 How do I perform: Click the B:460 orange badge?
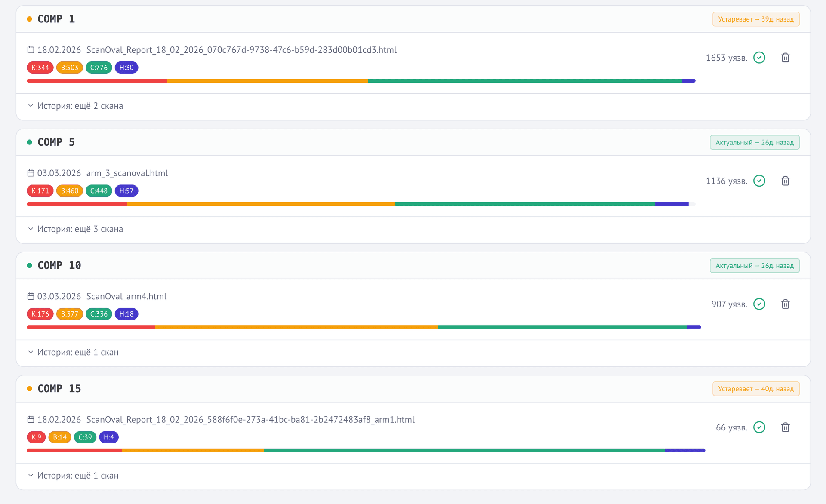[69, 191]
